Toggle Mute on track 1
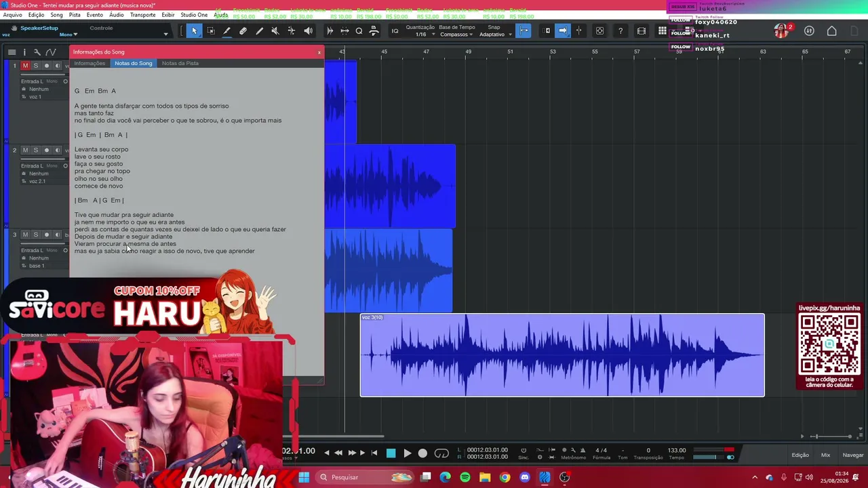The width and height of the screenshot is (868, 488). (25, 66)
